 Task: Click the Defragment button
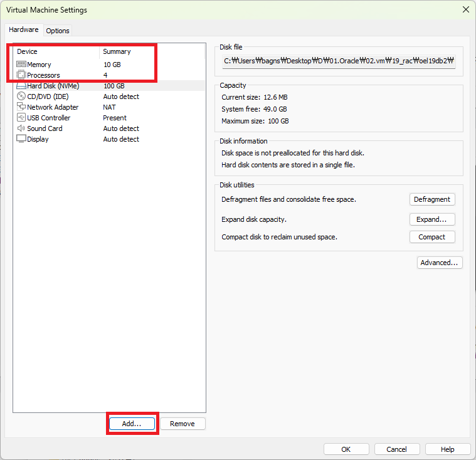pos(432,199)
